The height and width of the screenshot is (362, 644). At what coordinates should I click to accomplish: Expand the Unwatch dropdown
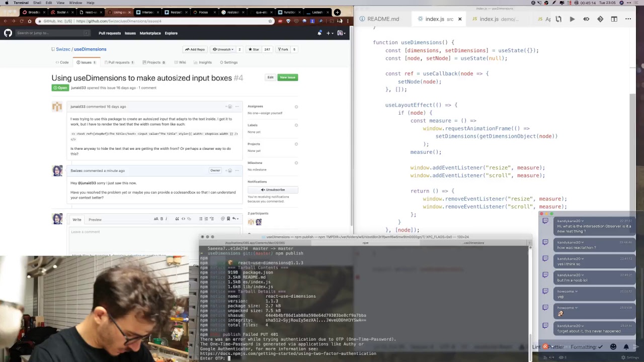pos(222,49)
